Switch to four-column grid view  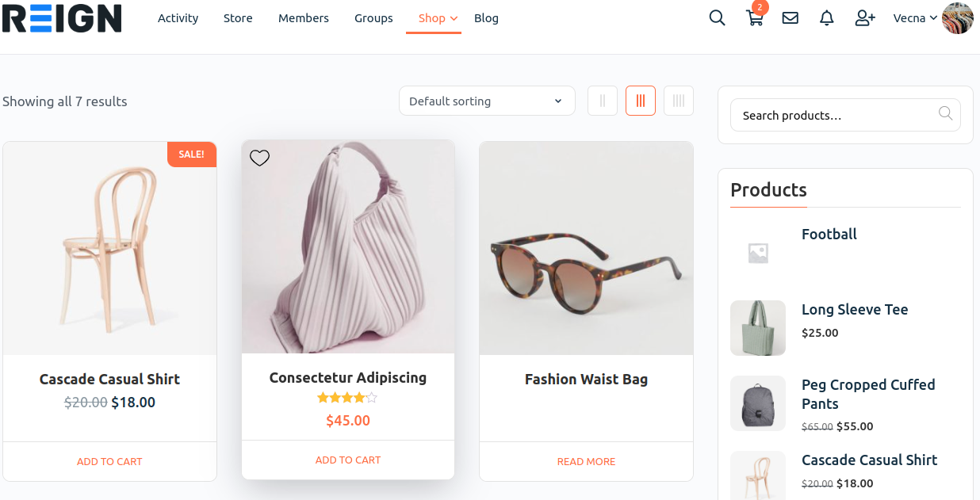point(679,101)
